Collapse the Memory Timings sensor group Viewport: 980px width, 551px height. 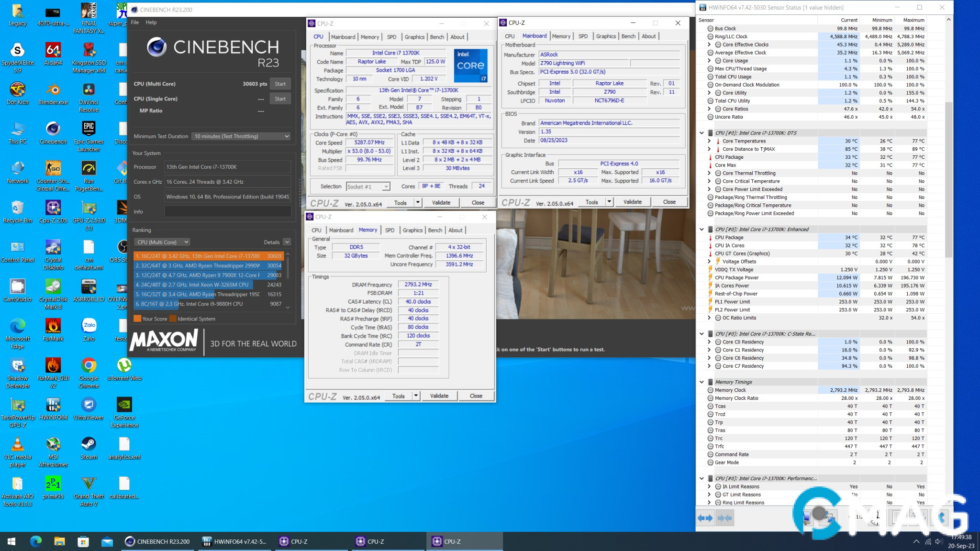tap(702, 382)
